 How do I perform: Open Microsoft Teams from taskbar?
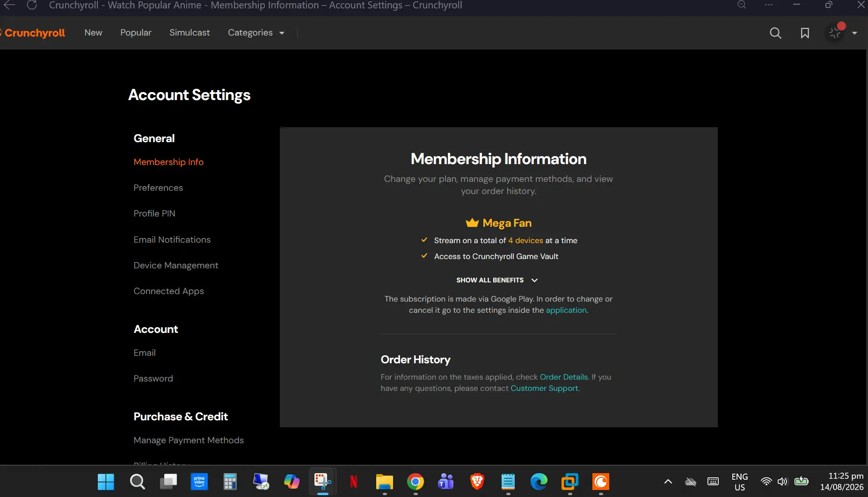446,482
